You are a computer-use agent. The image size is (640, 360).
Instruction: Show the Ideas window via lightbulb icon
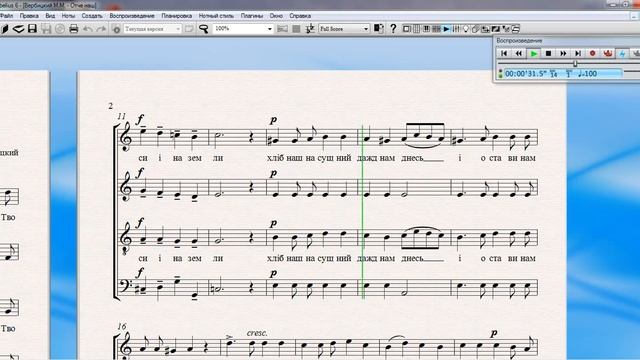coord(466,29)
